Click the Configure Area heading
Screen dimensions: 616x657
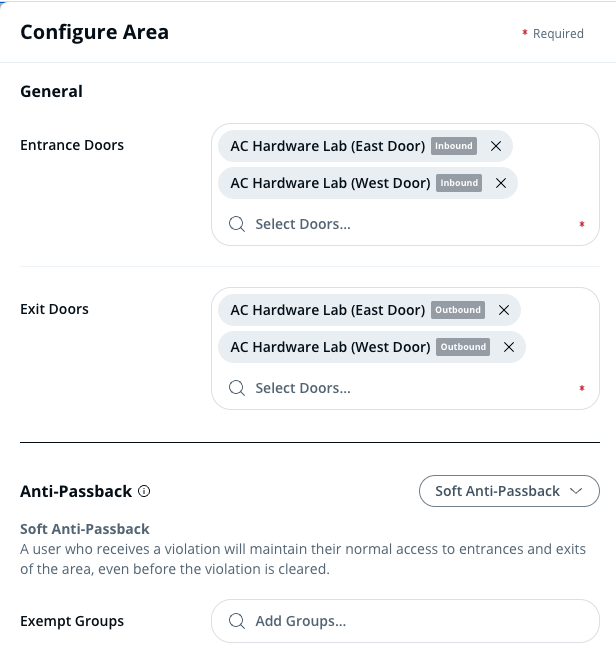click(94, 32)
